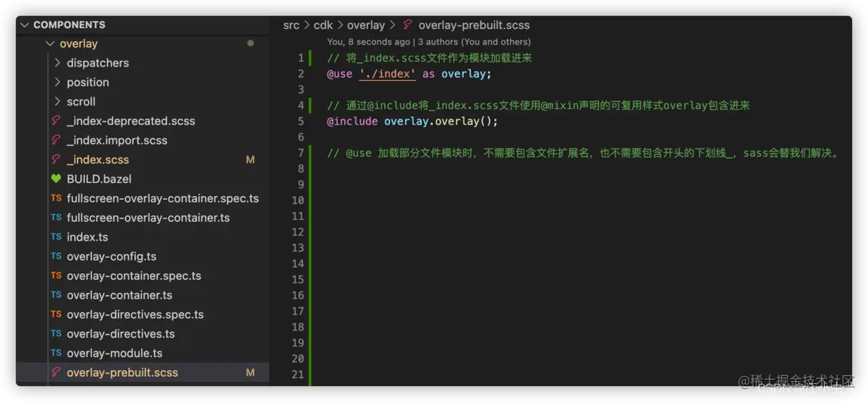Screen dimensions: 868x402
Task: Click the @use keyword on line 2
Action: [x=339, y=74]
